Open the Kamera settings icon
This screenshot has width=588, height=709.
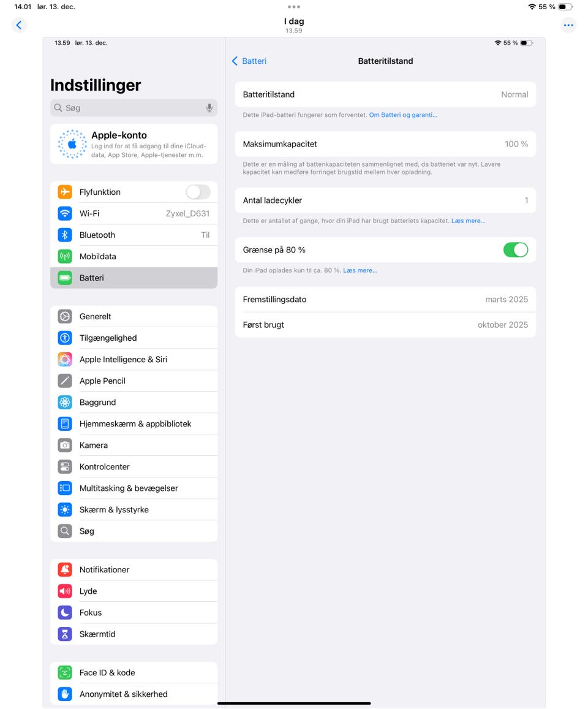pos(65,445)
